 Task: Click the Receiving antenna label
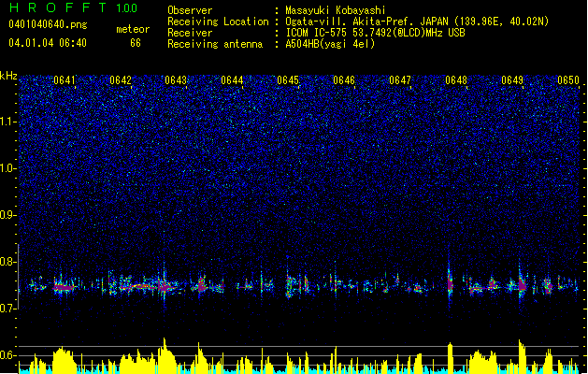(x=215, y=44)
